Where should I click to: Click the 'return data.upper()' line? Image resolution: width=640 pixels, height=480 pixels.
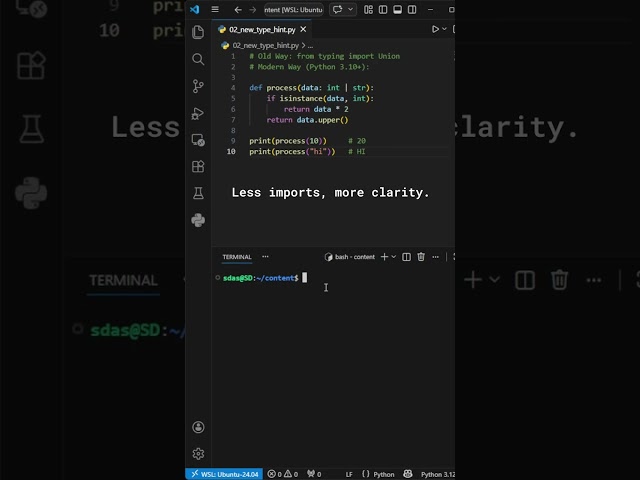tap(307, 120)
